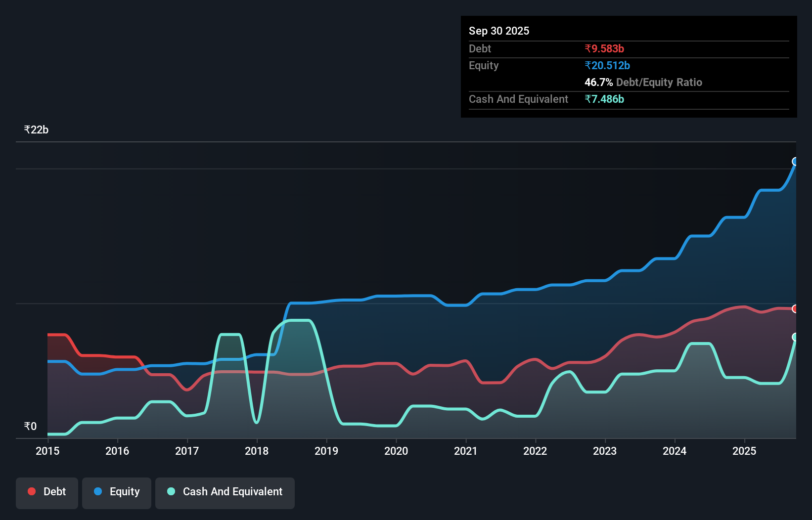Select the 2015 label on the timeline
Image resolution: width=812 pixels, height=520 pixels.
[x=47, y=451]
